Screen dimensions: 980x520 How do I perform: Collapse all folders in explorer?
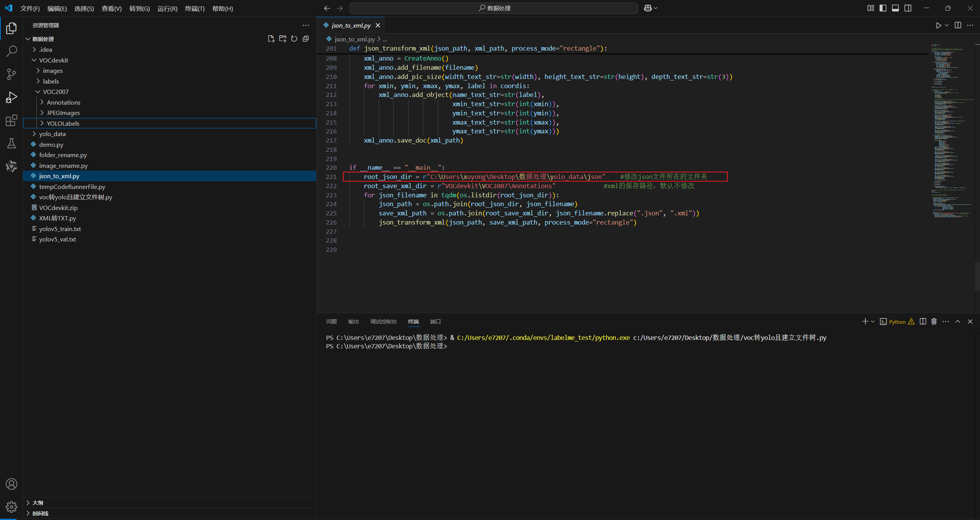coord(305,39)
